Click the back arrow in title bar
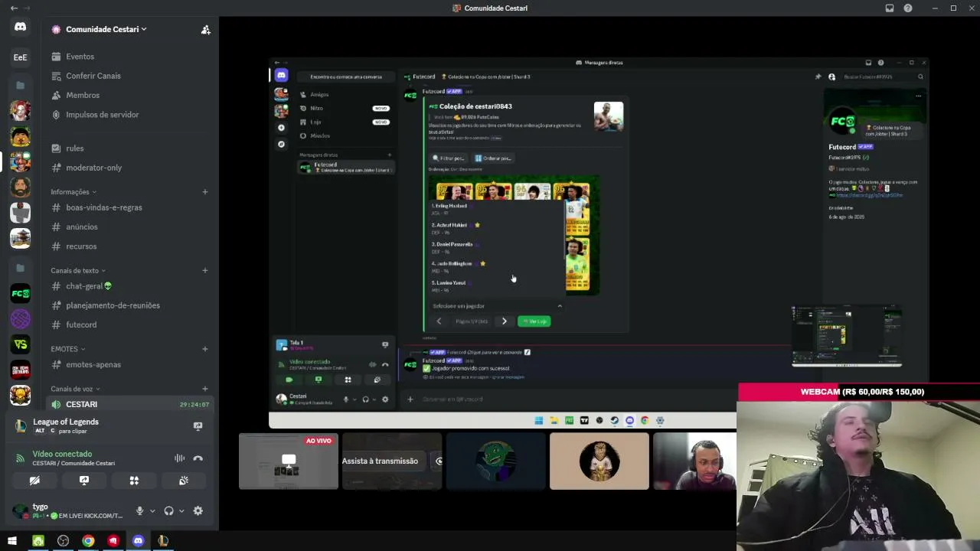This screenshot has width=980, height=551. (x=14, y=8)
